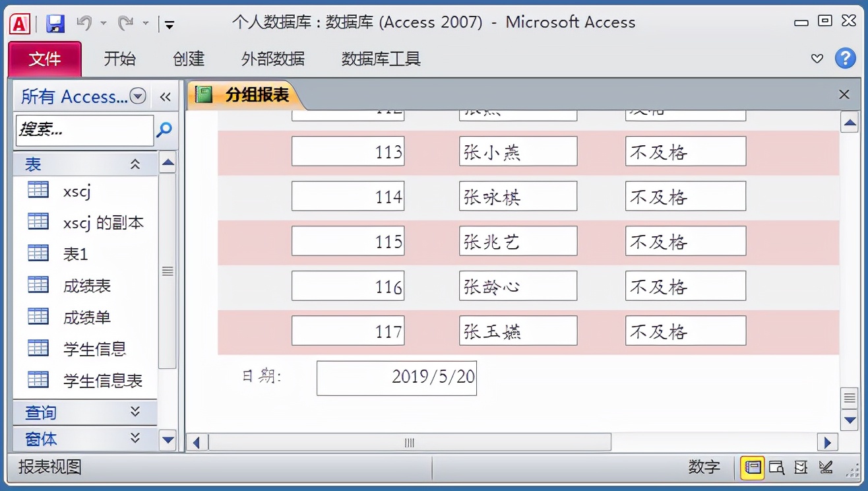Image resolution: width=868 pixels, height=491 pixels.
Task: Collapse the navigation pane with << button
Action: [x=166, y=96]
